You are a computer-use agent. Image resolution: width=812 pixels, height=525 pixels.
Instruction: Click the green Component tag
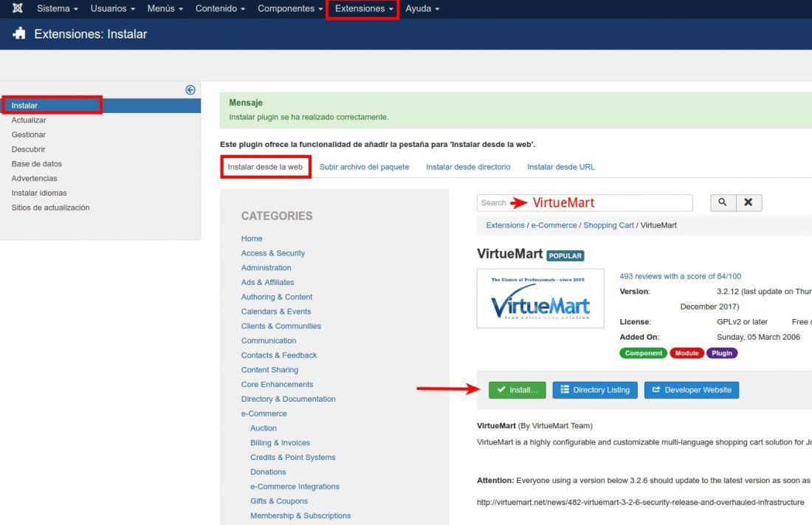643,353
